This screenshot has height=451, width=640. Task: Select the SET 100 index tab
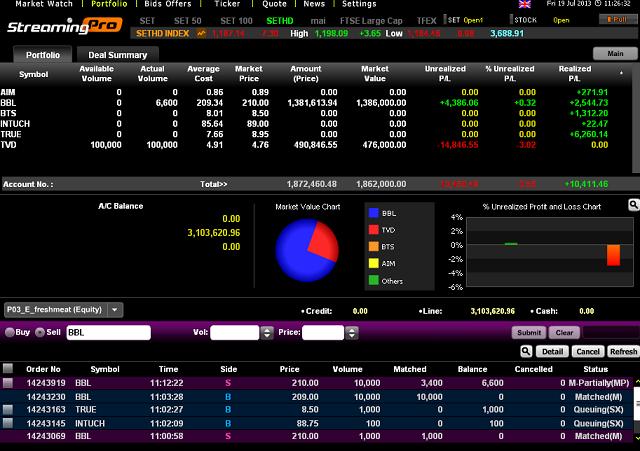coord(236,21)
